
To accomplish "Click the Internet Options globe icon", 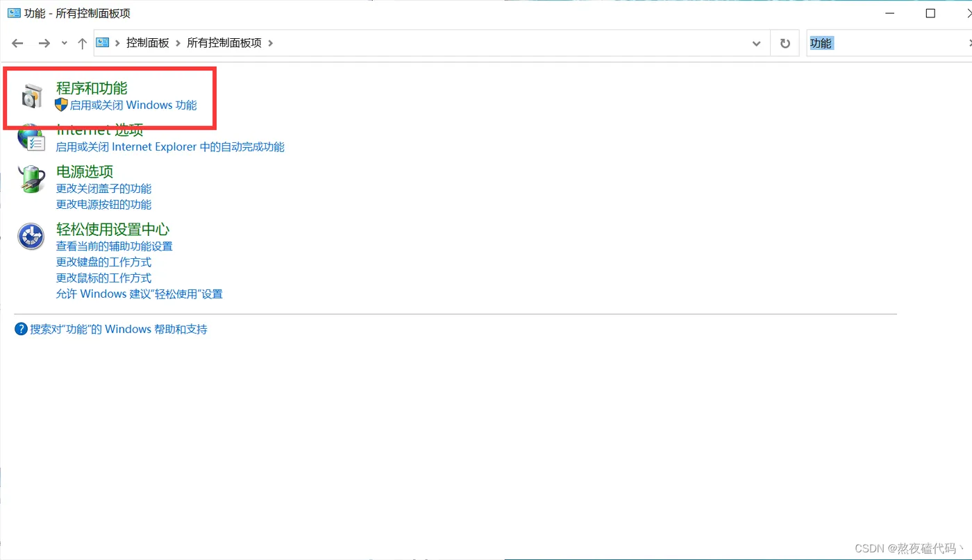I will tap(31, 138).
